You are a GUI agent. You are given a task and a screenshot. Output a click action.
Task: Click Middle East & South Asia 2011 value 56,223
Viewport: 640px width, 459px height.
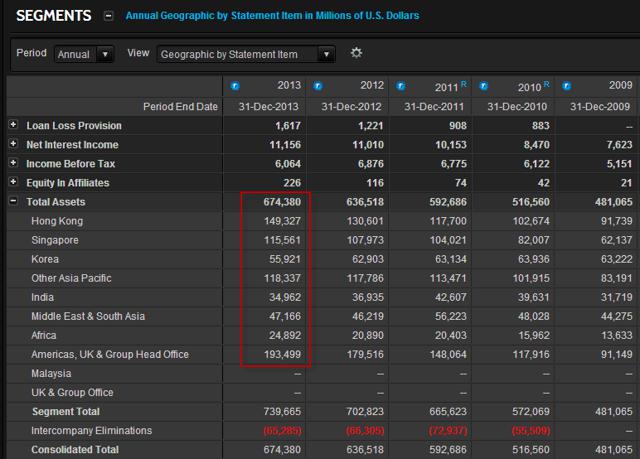tap(450, 316)
